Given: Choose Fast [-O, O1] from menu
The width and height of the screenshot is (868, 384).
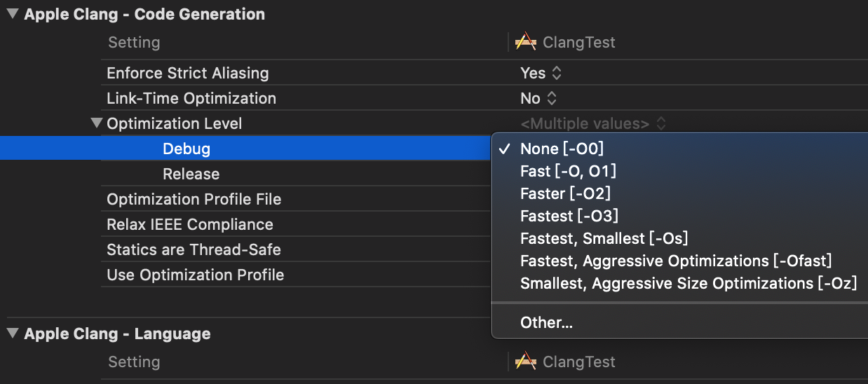Looking at the screenshot, I should pyautogui.click(x=568, y=171).
